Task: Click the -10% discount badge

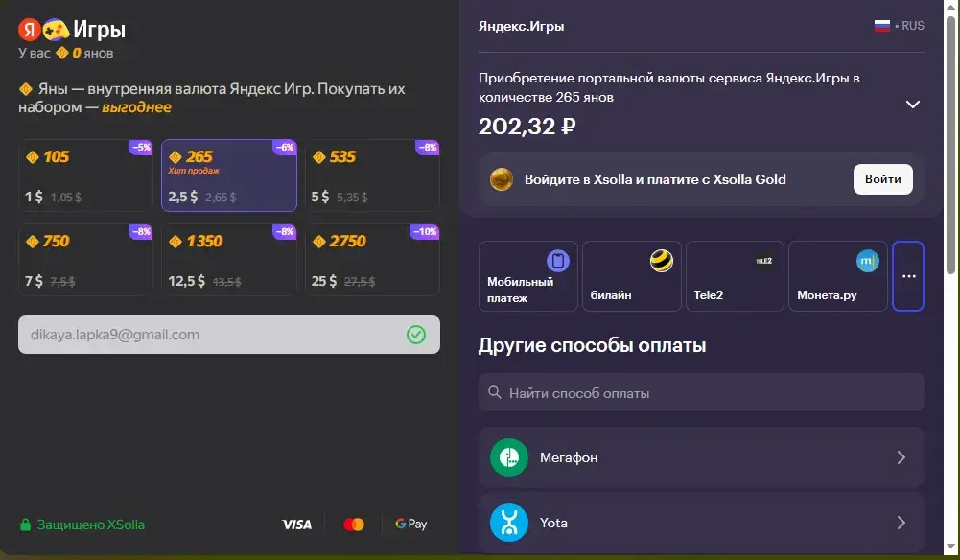Action: coord(425,231)
